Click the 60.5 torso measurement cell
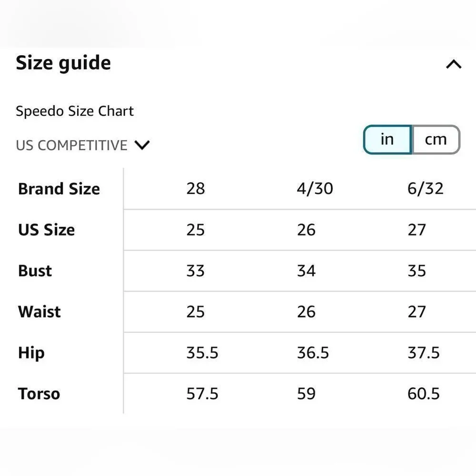476x476 pixels. click(x=424, y=394)
